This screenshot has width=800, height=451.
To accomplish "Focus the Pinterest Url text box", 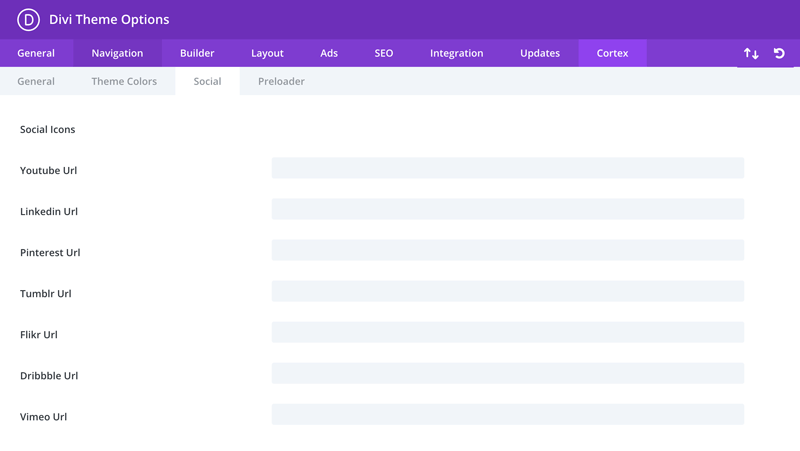I will 508,250.
